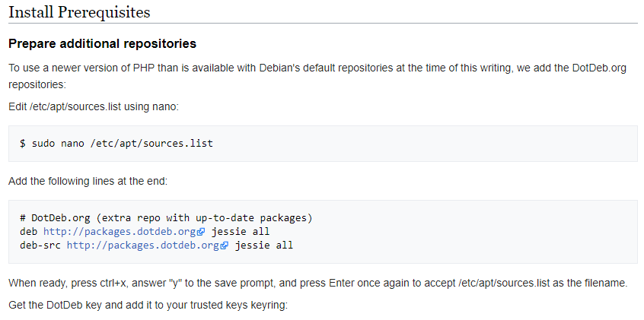
Task: Click the DotDeb.org comment line in the code
Action: coord(166,217)
